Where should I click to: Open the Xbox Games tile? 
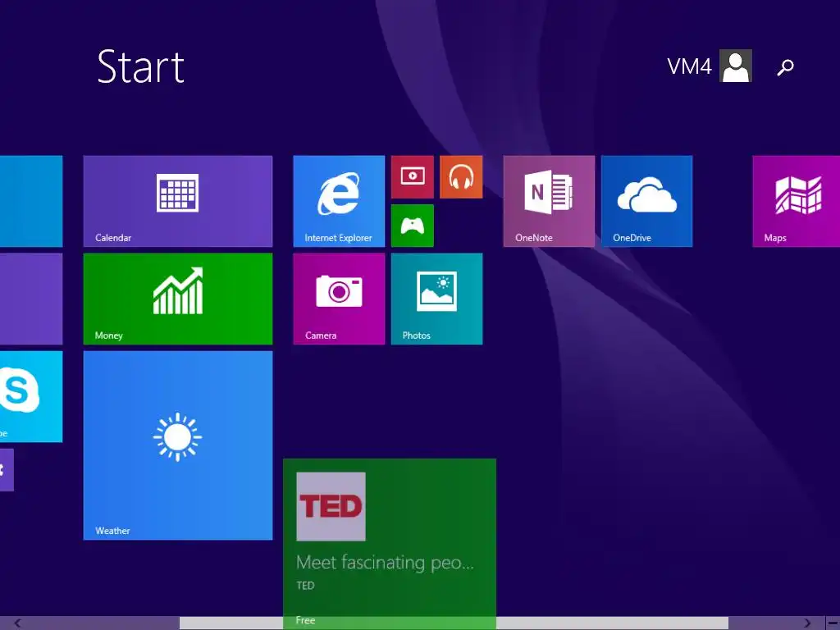point(413,226)
